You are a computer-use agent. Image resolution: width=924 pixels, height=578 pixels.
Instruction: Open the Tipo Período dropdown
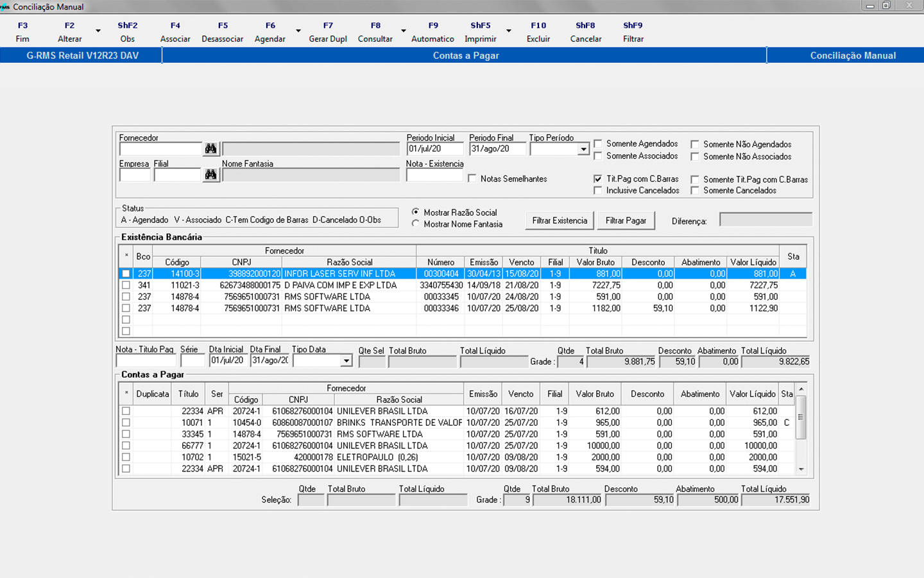[583, 149]
